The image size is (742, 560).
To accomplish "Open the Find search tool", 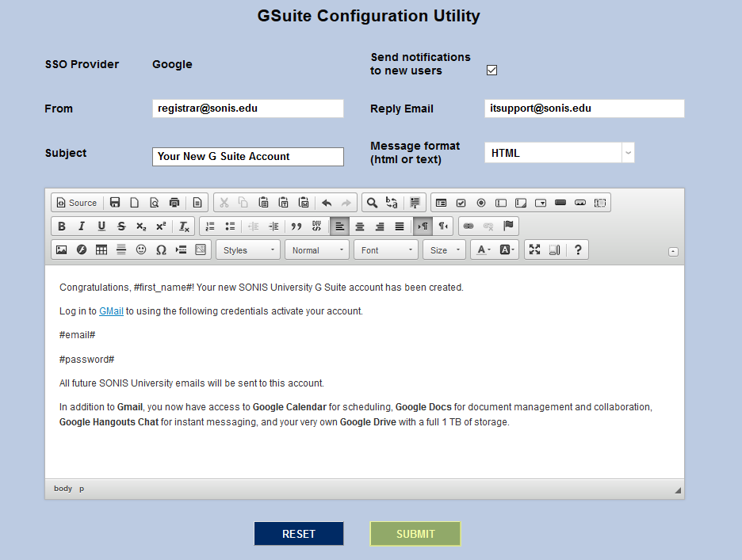I will pos(371,203).
